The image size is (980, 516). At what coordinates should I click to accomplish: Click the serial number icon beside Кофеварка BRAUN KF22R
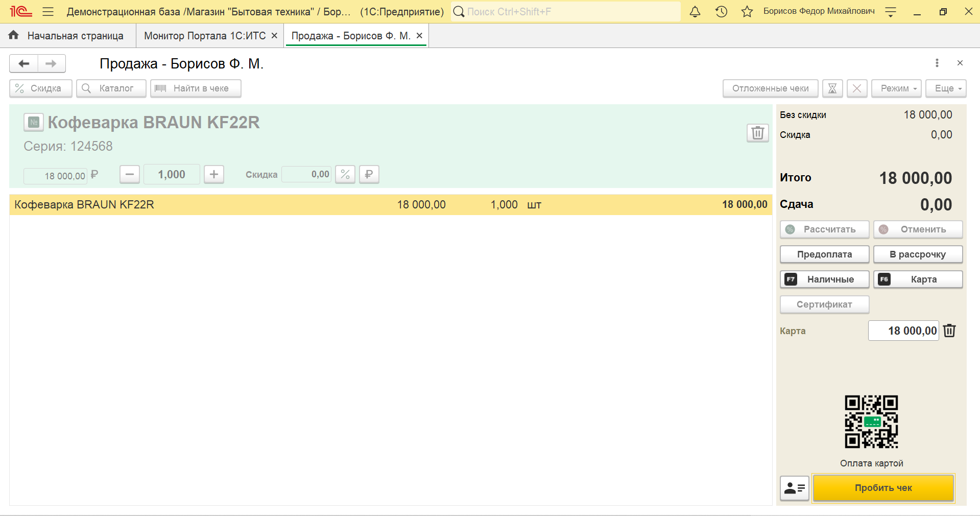tap(34, 122)
